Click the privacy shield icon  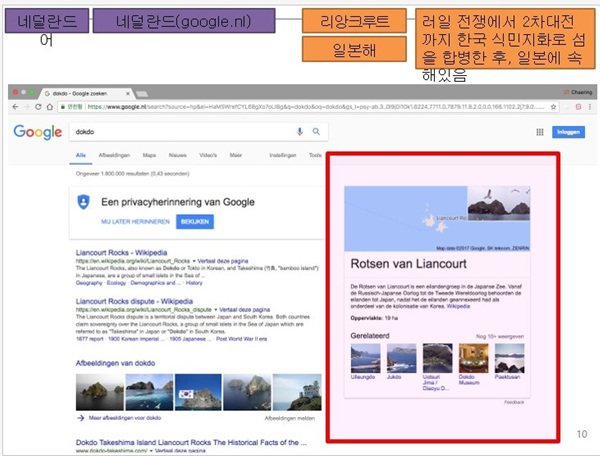(83, 202)
